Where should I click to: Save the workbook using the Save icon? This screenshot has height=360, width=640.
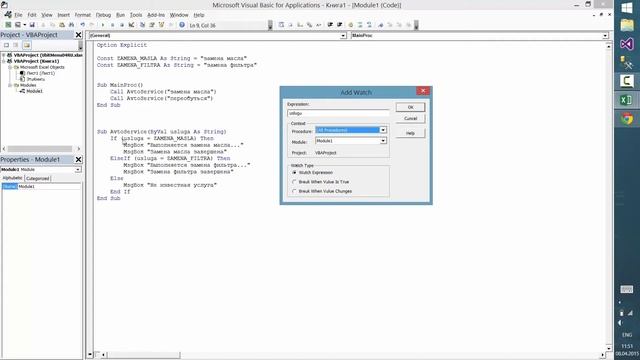point(32,25)
